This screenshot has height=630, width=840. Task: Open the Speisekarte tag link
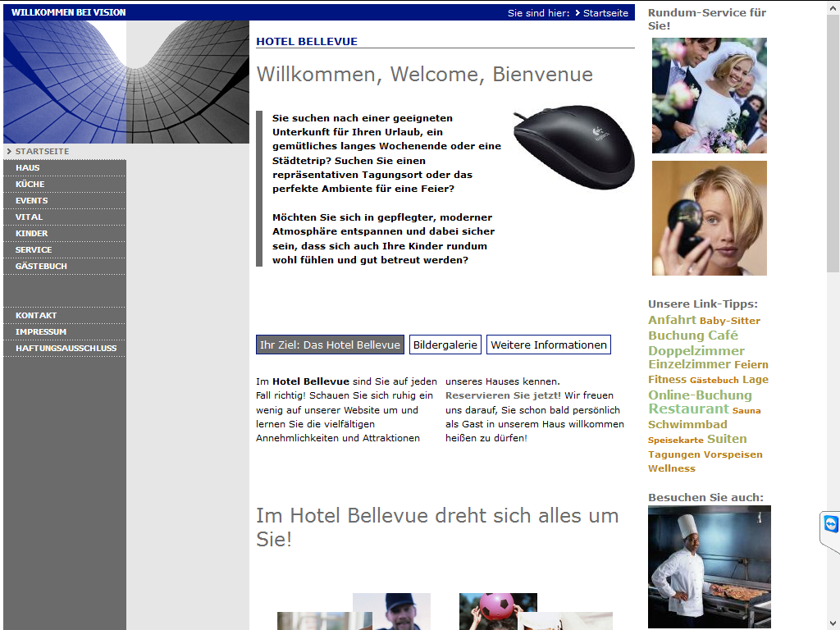coord(676,441)
